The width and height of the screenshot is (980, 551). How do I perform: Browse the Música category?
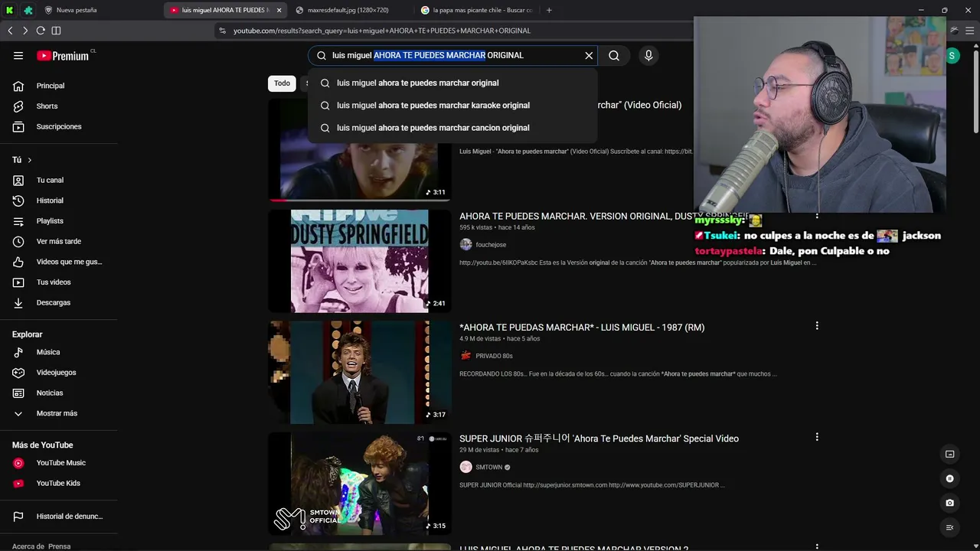click(x=59, y=352)
